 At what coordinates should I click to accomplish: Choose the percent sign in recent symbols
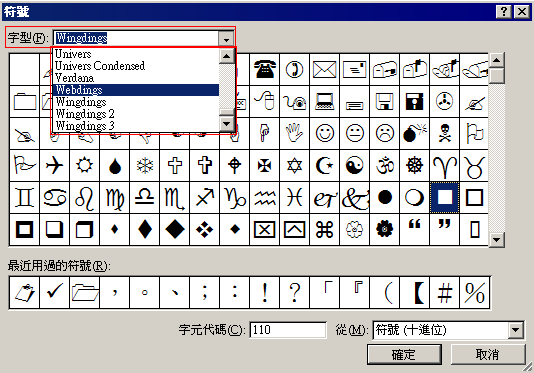click(474, 292)
